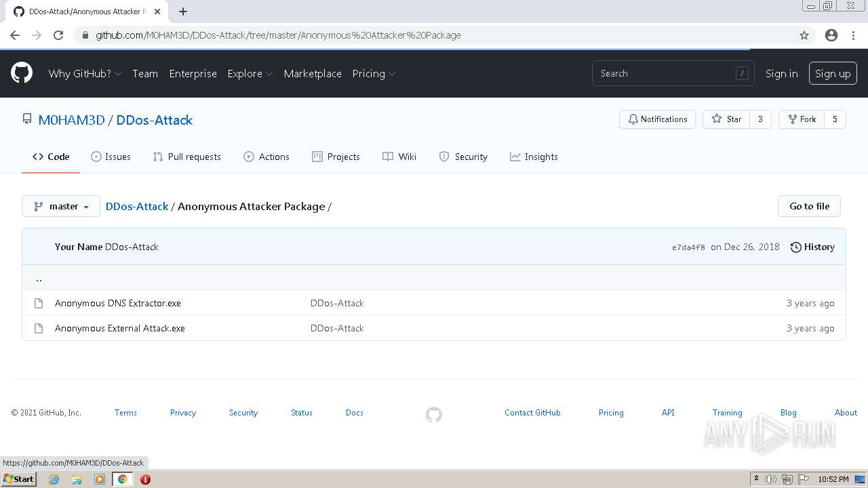
Task: Expand the Explore menu
Action: pyautogui.click(x=250, y=73)
